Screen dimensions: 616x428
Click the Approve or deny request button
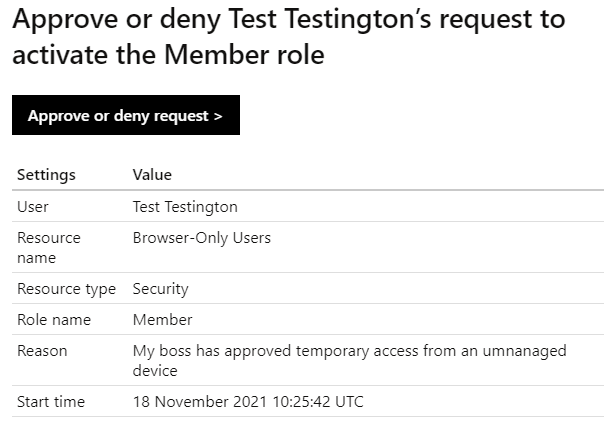126,115
